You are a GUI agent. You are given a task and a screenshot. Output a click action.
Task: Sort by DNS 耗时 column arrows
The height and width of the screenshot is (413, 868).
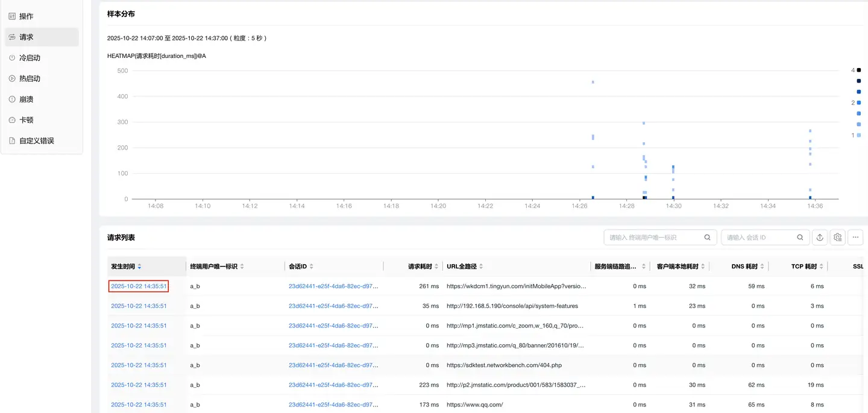763,266
